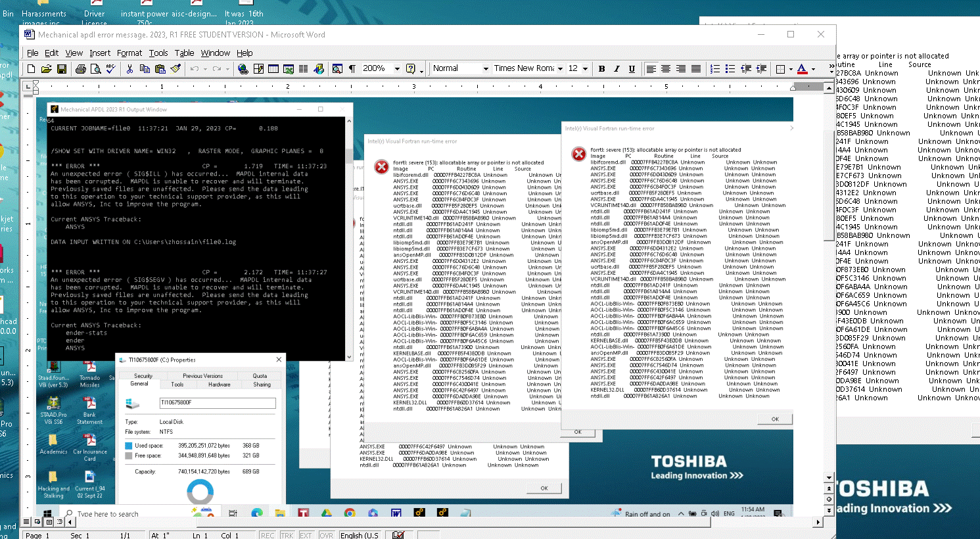Screen dimensions: 980x539
Task: Click the Windows Start button in screenshot
Action: [48, 514]
